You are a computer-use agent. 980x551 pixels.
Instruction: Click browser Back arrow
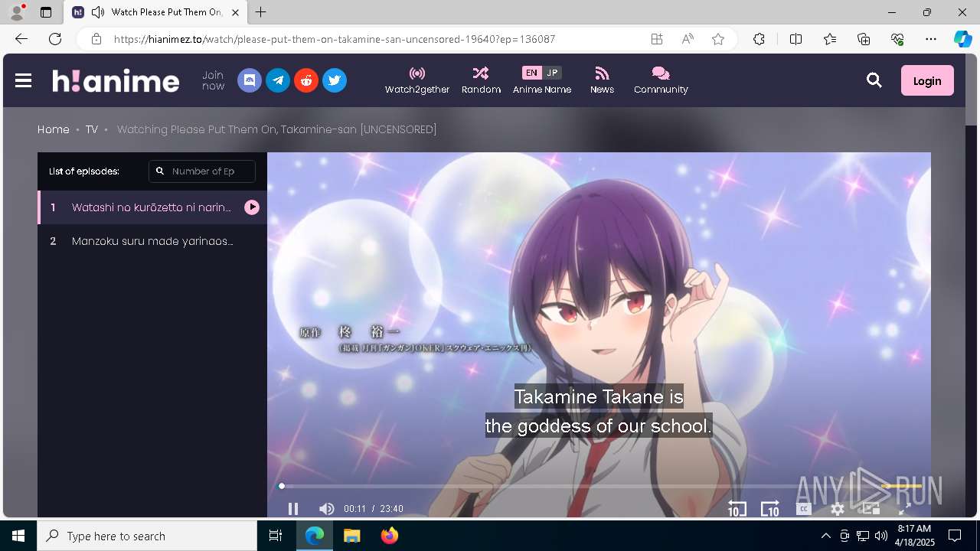21,39
